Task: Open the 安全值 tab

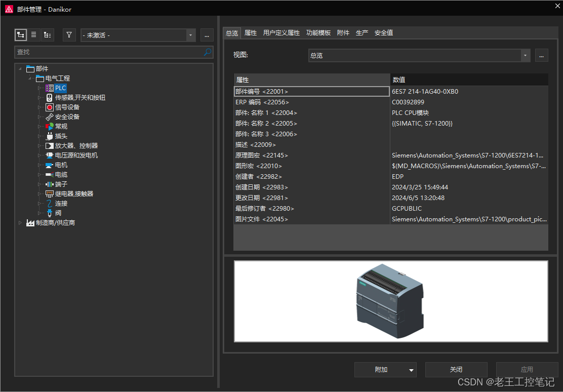Action: pos(384,33)
